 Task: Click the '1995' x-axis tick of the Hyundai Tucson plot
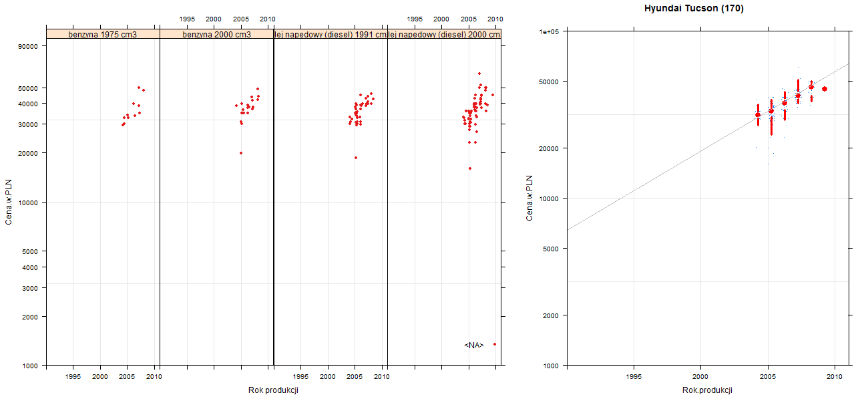[x=634, y=378]
